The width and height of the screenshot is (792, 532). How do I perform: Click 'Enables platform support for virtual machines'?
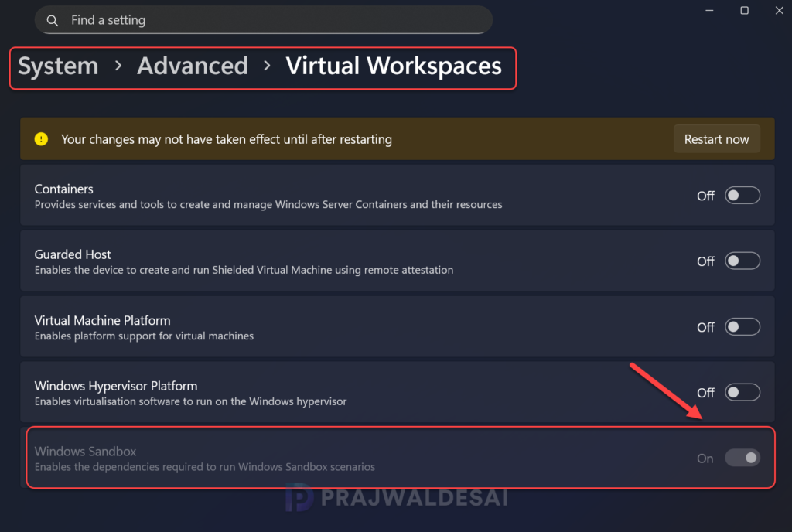144,336
